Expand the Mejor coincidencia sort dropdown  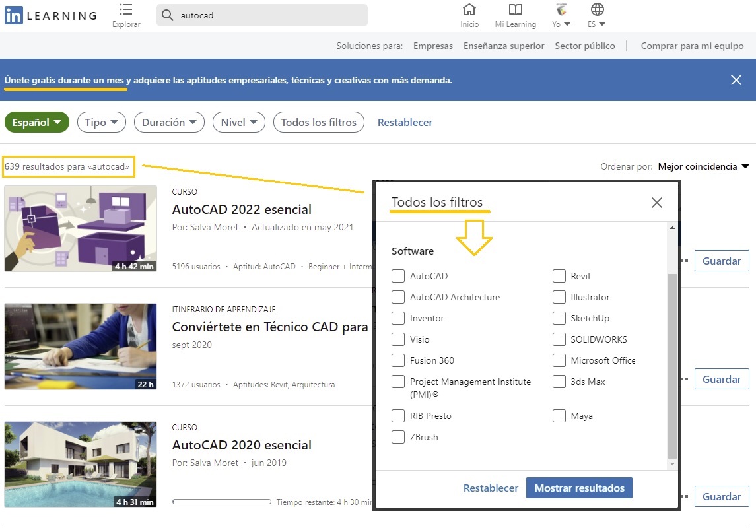[703, 166]
